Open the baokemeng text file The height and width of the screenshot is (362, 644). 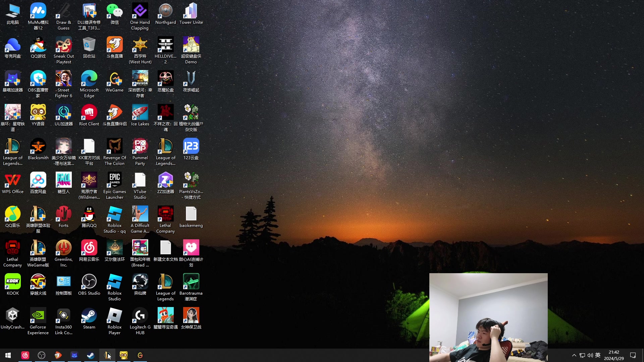(191, 217)
